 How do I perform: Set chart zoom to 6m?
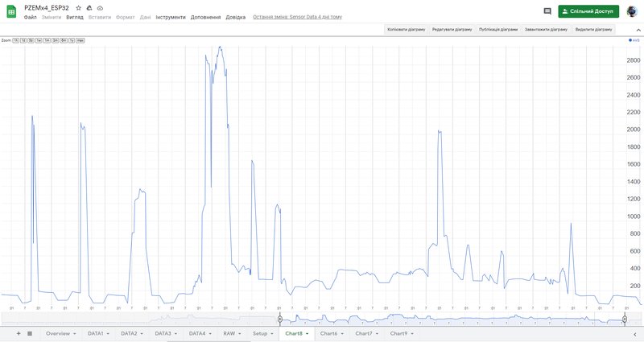64,41
